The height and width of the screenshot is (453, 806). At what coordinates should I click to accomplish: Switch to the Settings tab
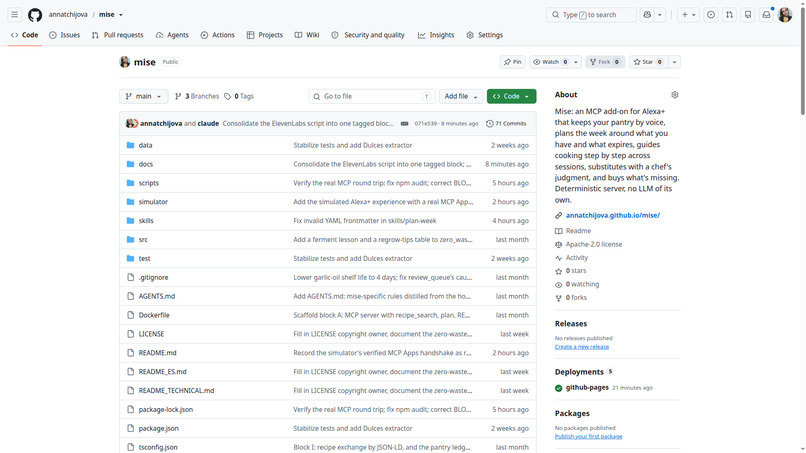click(485, 35)
